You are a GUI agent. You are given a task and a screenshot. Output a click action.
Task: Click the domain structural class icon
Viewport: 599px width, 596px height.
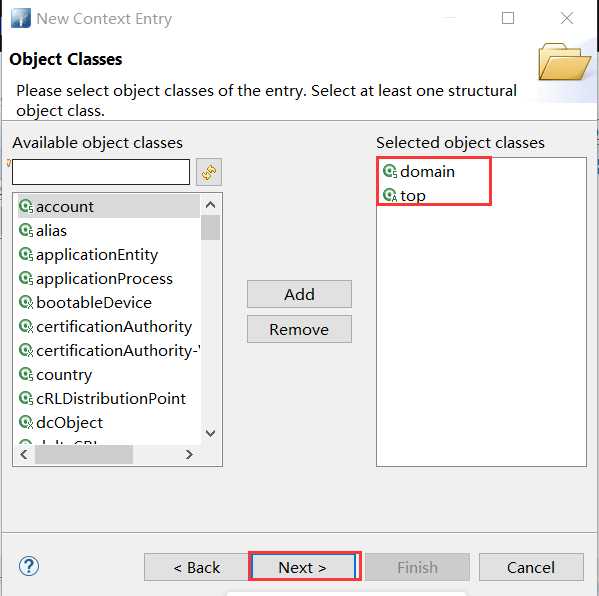tap(390, 171)
